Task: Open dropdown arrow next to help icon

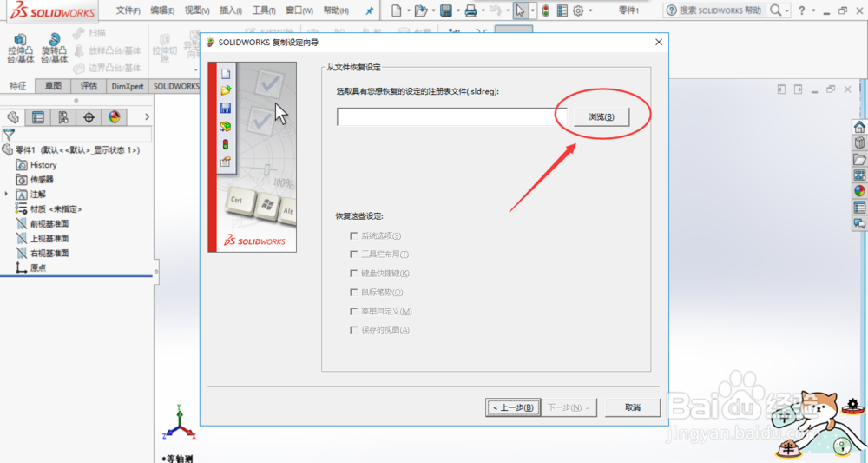Action: (x=813, y=10)
